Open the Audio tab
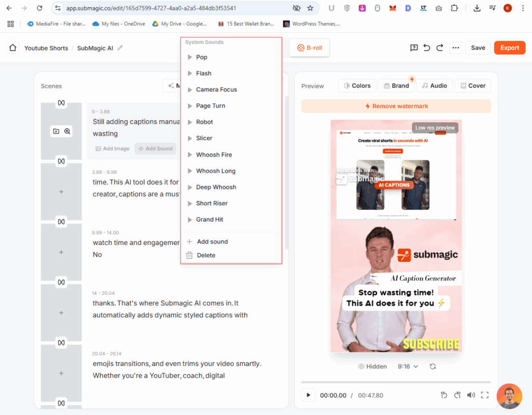532x415 pixels. tap(434, 86)
